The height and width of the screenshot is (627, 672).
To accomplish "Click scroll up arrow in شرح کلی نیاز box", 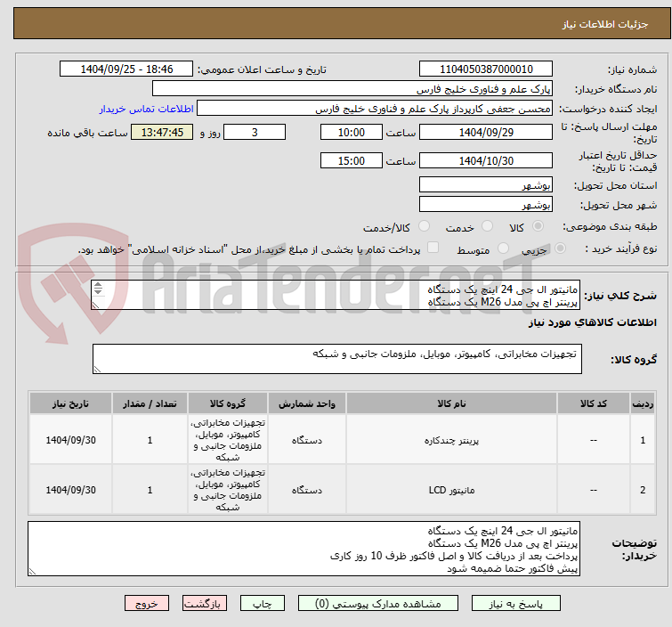I will tap(98, 285).
